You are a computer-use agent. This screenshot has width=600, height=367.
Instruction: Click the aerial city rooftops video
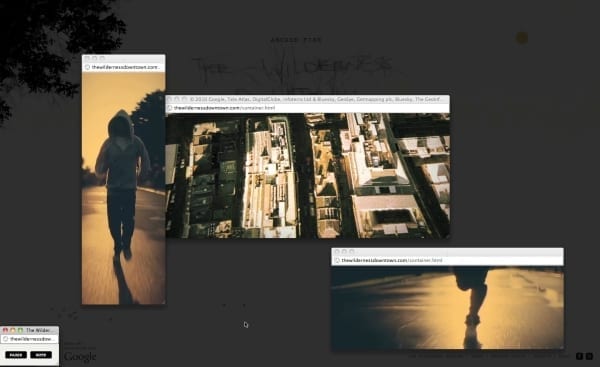(x=308, y=176)
